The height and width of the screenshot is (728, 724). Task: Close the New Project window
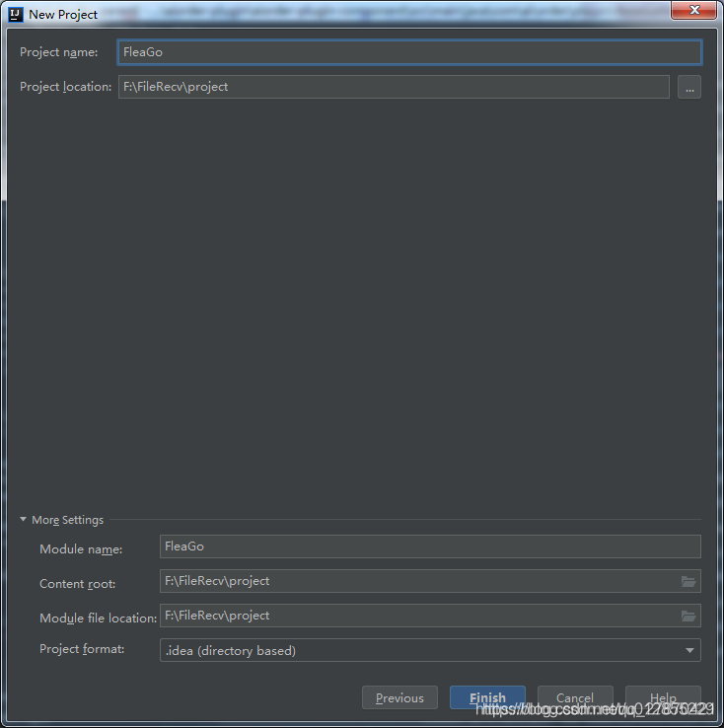(x=693, y=10)
